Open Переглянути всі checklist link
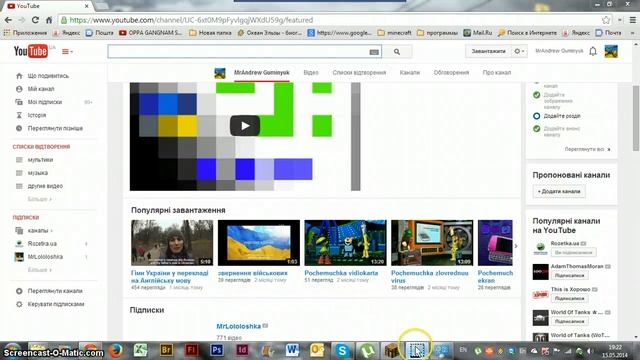Screen dimensions: 640x360 587,149
